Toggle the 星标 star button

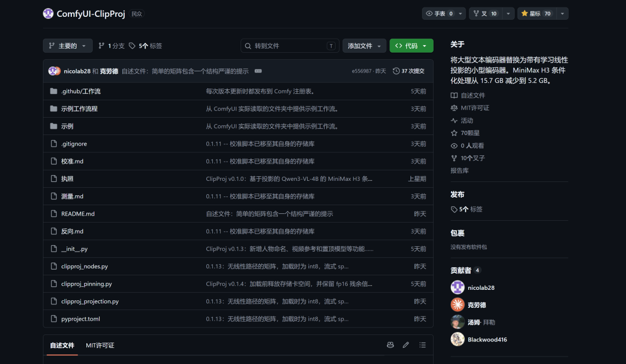(x=536, y=13)
